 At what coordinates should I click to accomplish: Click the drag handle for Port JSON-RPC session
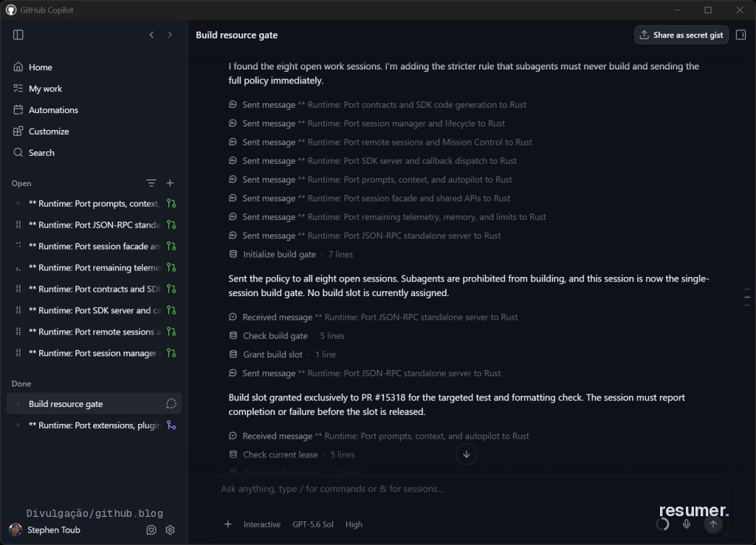[x=18, y=224]
